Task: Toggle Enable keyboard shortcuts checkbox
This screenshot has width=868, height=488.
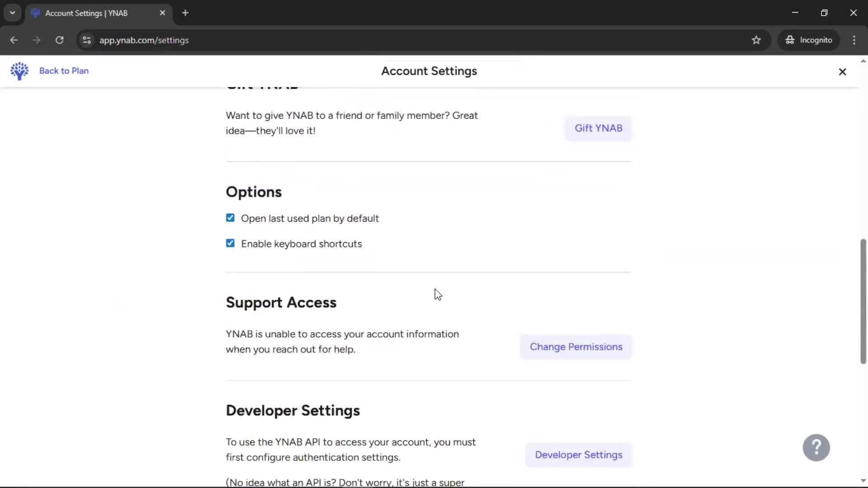Action: 230,244
